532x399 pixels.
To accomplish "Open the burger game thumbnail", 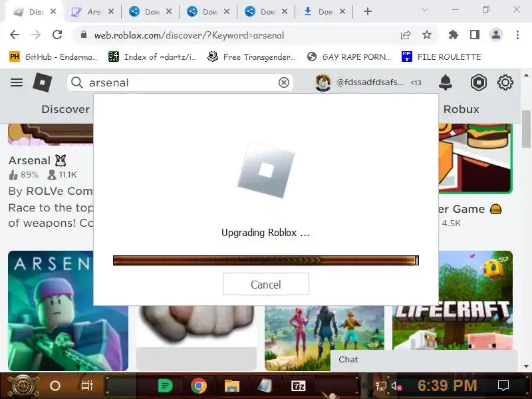I will tap(475, 158).
